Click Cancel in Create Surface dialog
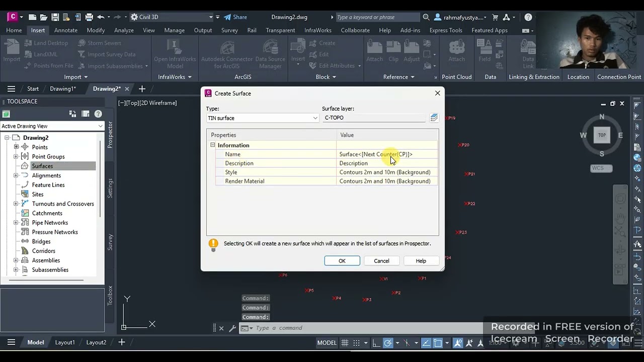The width and height of the screenshot is (644, 362). pos(381,261)
